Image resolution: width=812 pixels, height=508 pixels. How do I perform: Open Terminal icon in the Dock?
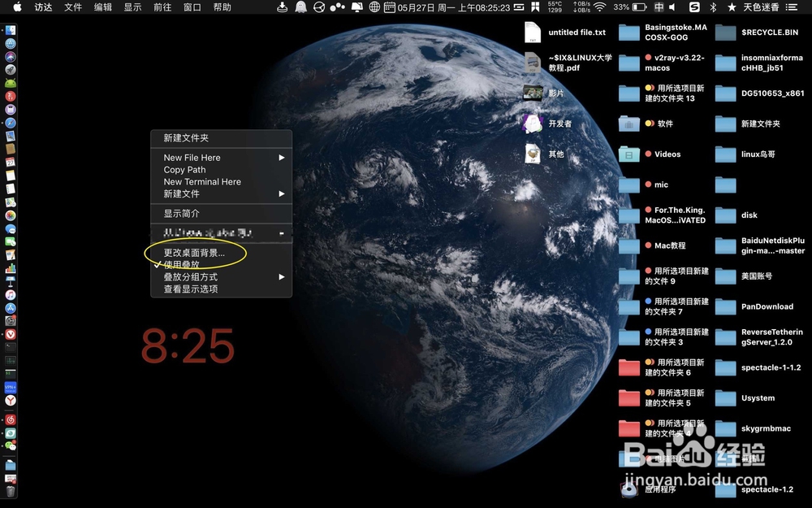click(x=11, y=347)
